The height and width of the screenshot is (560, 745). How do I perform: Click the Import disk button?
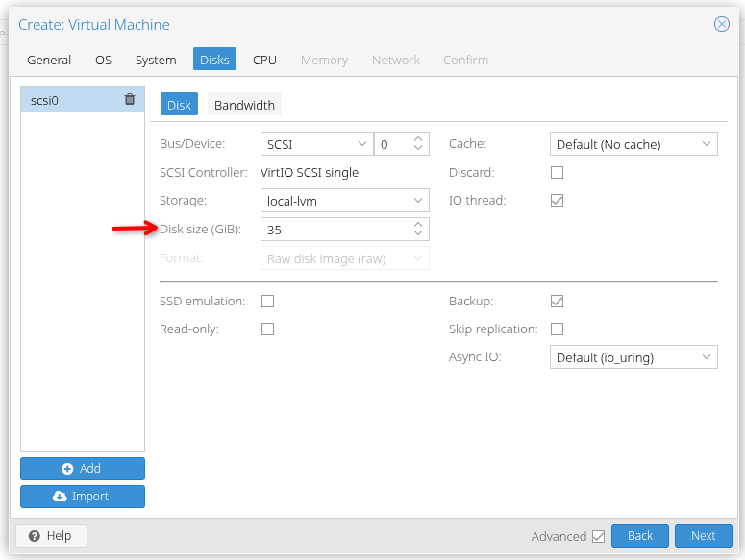(x=83, y=497)
